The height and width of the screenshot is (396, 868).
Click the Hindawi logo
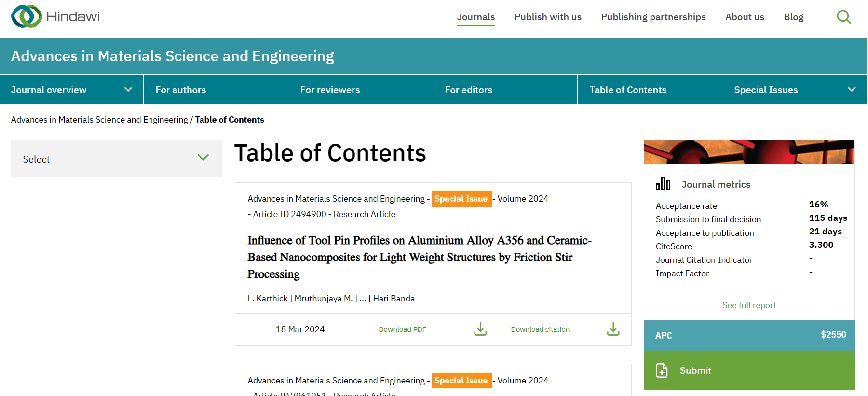tap(55, 17)
